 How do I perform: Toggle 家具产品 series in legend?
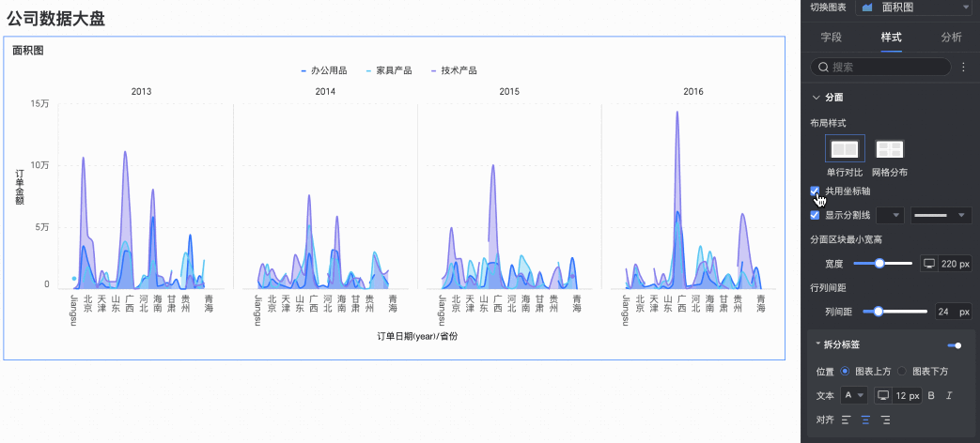(389, 70)
